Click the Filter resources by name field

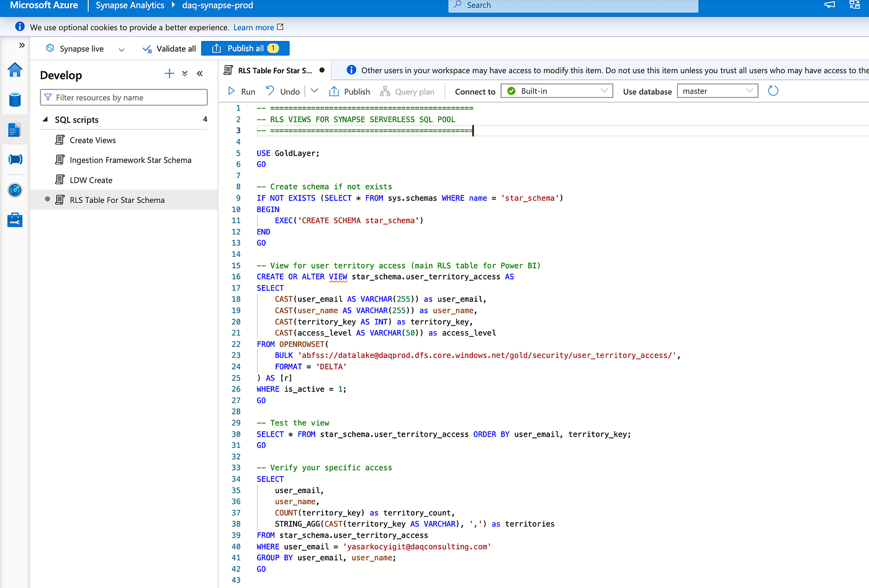point(124,97)
